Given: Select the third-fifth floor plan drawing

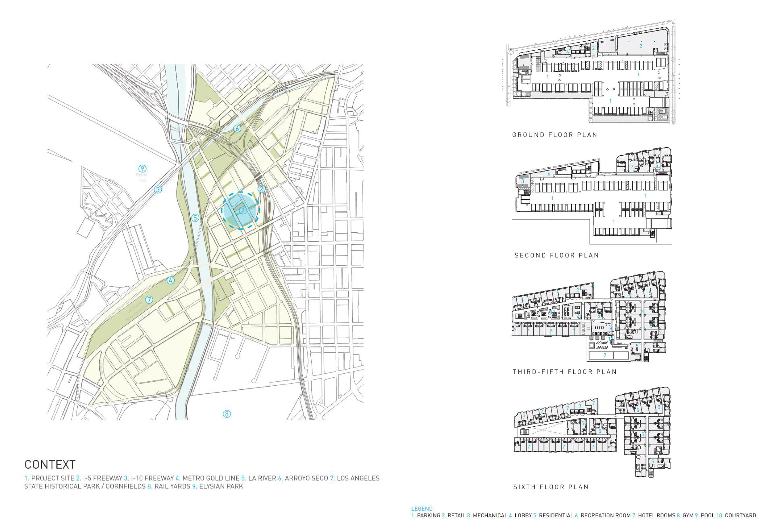Looking at the screenshot, I should (x=589, y=317).
